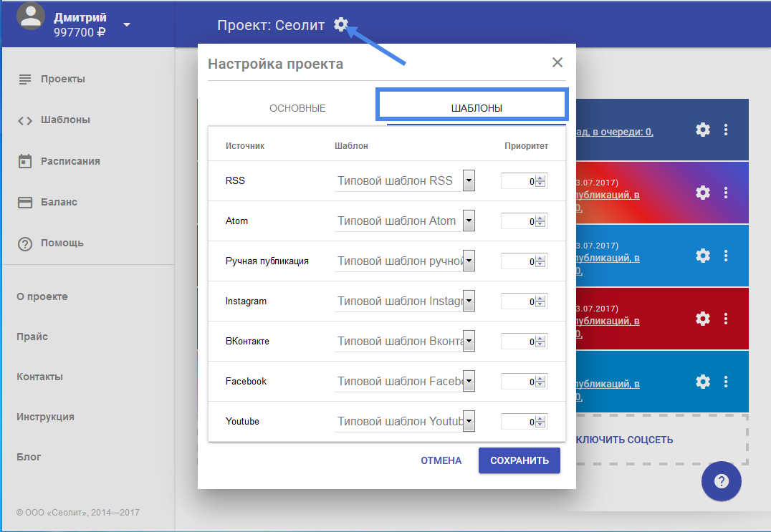Expand the Youtube template dropdown
This screenshot has height=532, width=771.
(469, 422)
